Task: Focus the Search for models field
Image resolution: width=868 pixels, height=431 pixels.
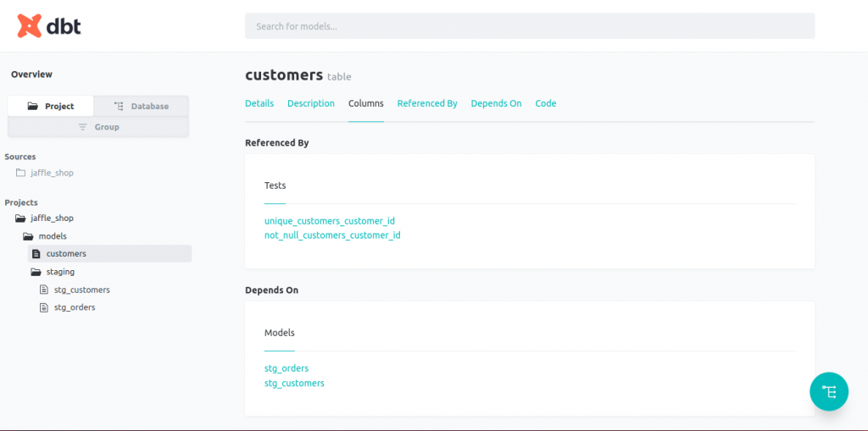Action: coord(530,26)
